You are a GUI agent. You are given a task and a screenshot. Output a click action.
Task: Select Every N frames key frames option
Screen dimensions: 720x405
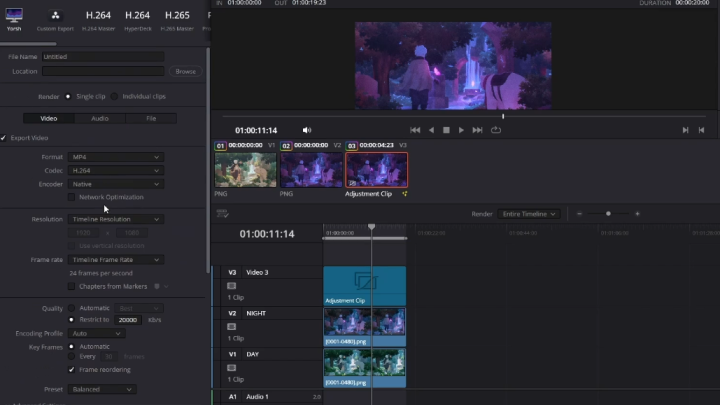pyautogui.click(x=71, y=356)
